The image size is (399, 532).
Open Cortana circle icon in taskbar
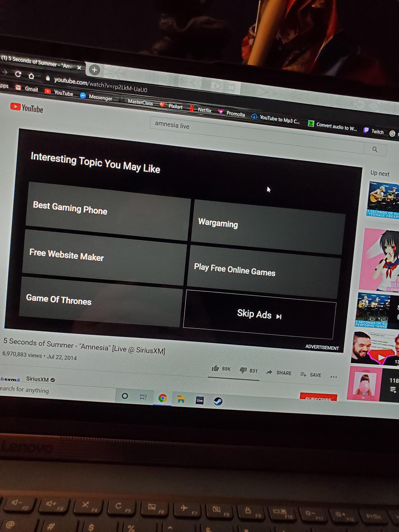tap(125, 396)
